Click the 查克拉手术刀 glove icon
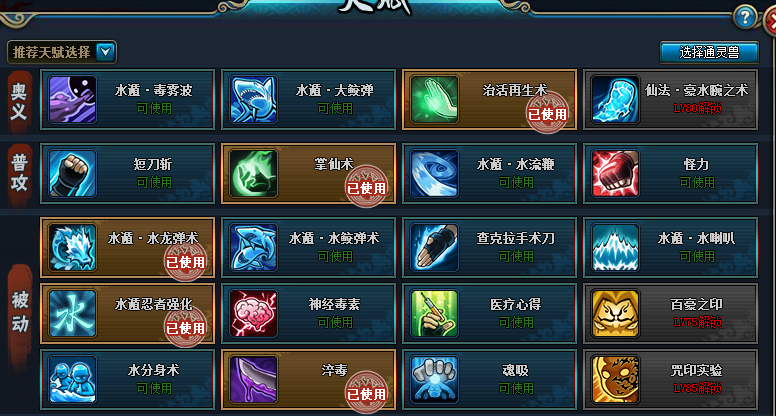 pyautogui.click(x=435, y=247)
